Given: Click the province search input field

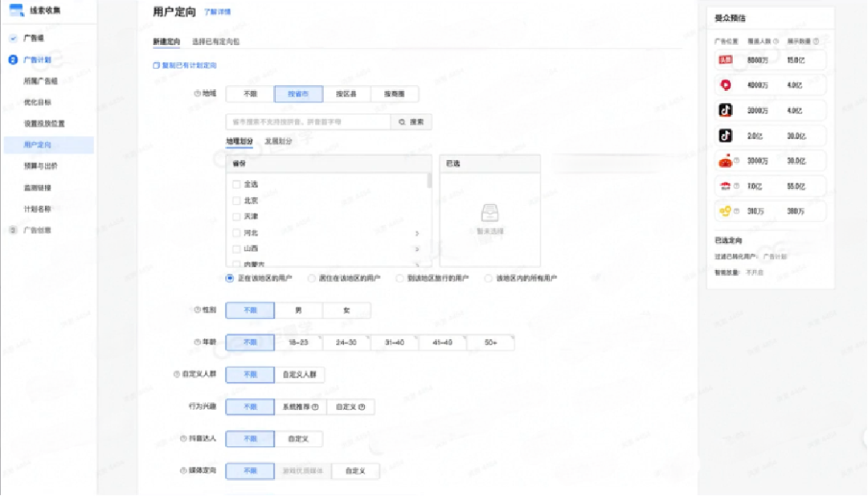Looking at the screenshot, I should [x=307, y=122].
